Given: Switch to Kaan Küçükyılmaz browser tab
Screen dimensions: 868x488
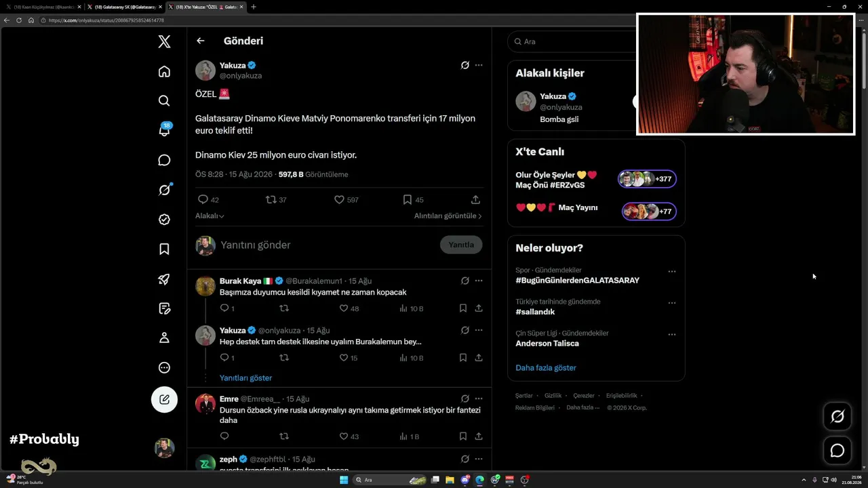Looking at the screenshot, I should pyautogui.click(x=43, y=7).
